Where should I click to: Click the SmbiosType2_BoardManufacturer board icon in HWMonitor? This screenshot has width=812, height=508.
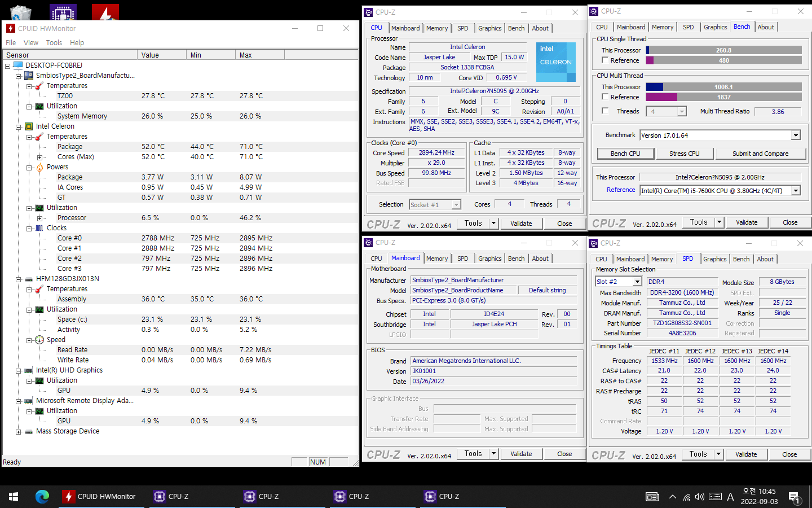point(29,76)
